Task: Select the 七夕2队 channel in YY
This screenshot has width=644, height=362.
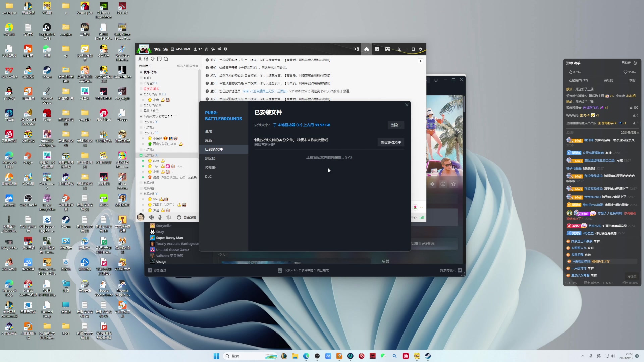Action: point(149,127)
